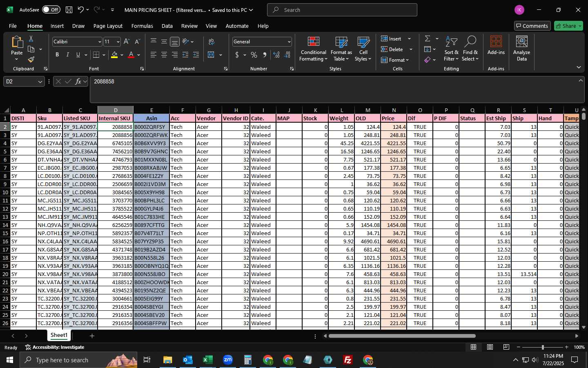The height and width of the screenshot is (368, 588).
Task: Toggle AutoSave switch
Action: click(51, 10)
